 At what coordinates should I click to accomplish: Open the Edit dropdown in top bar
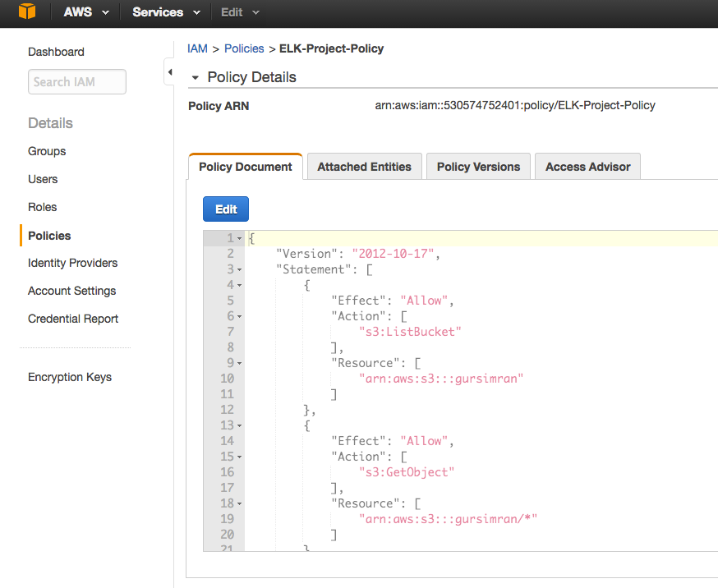coord(240,12)
